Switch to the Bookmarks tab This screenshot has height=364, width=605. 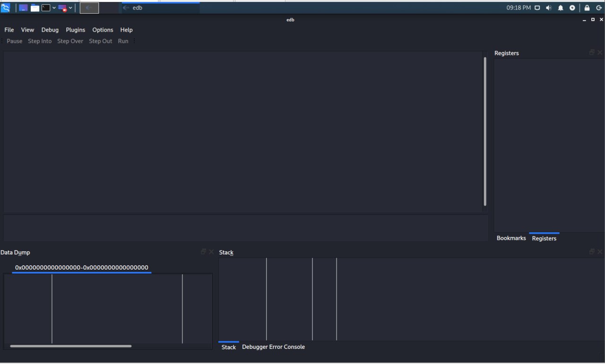pos(511,238)
